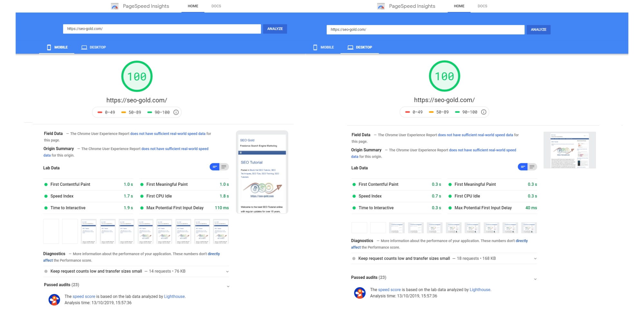Click desktop First CPU Idle row label
The height and width of the screenshot is (322, 644).
point(467,196)
